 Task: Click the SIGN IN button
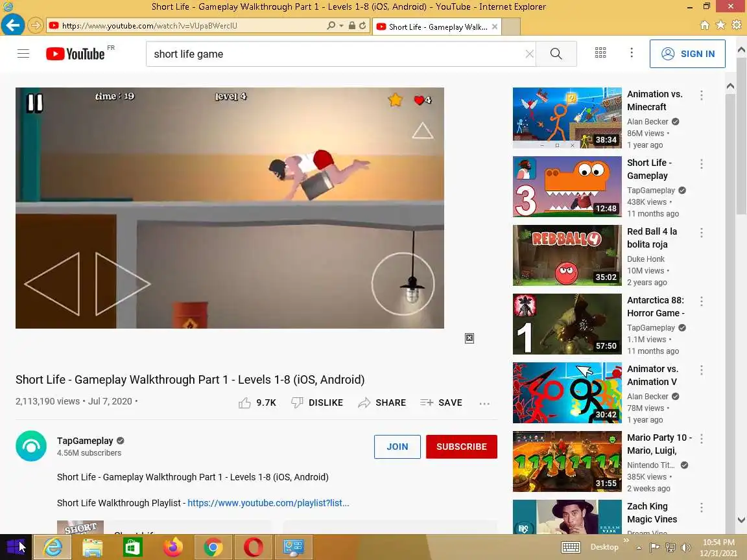(x=687, y=54)
